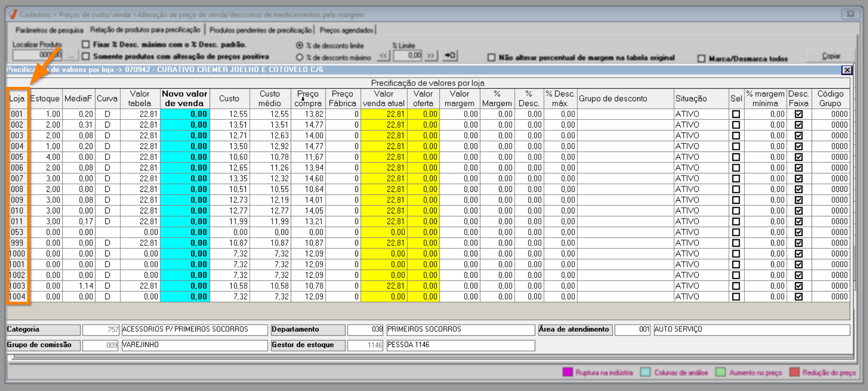
Task: Close the Precificação de valores por loja panel
Action: click(x=847, y=70)
